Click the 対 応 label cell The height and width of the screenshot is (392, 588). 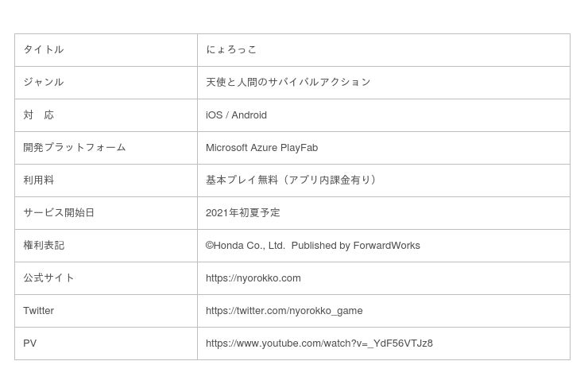pyautogui.click(x=39, y=115)
